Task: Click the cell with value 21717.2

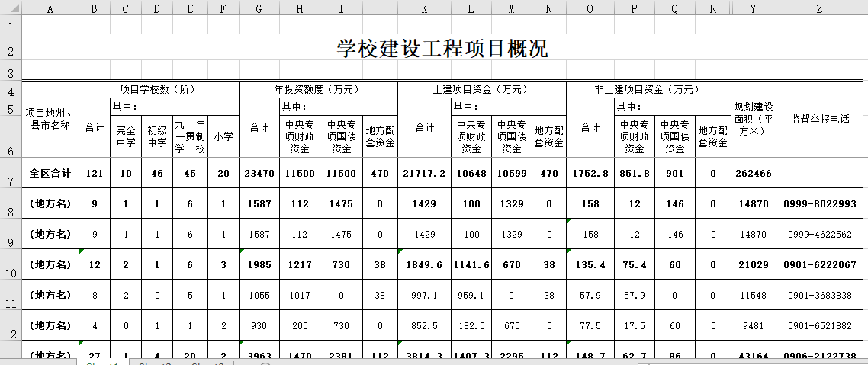Action: click(423, 173)
